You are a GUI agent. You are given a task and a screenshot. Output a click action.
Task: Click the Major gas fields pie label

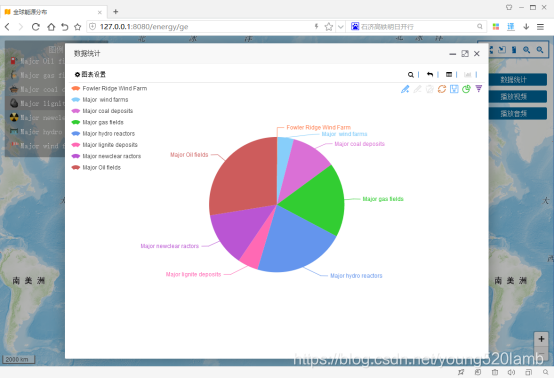point(383,199)
